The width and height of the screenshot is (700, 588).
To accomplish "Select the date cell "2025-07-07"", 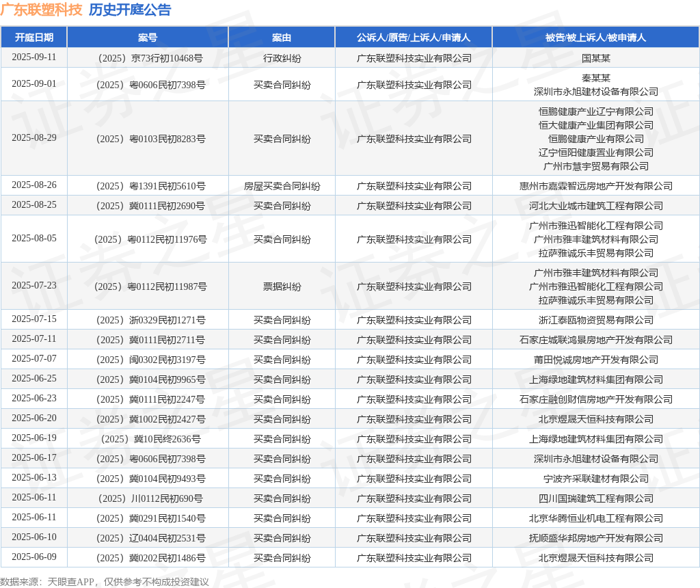I will (34, 359).
